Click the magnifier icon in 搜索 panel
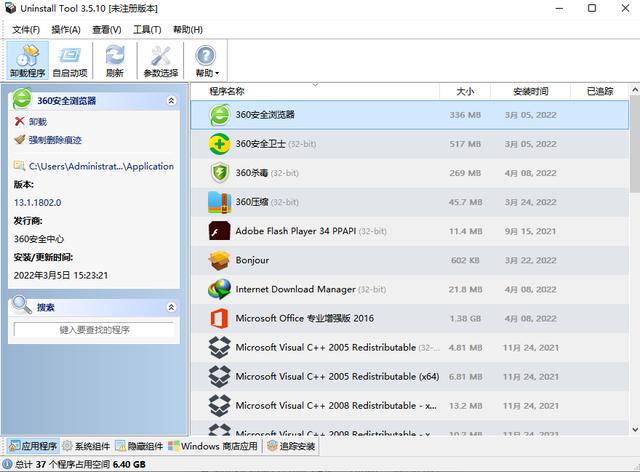This screenshot has height=472, width=640. point(22,305)
